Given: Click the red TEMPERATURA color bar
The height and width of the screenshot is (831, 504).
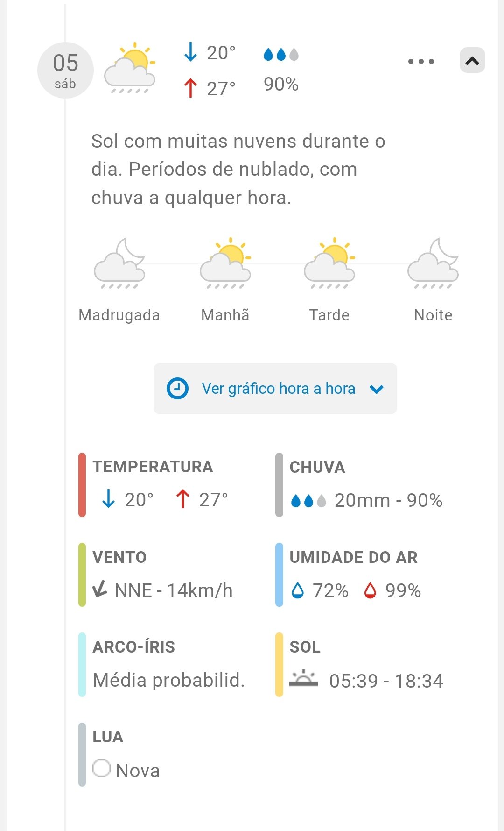Looking at the screenshot, I should (x=82, y=484).
